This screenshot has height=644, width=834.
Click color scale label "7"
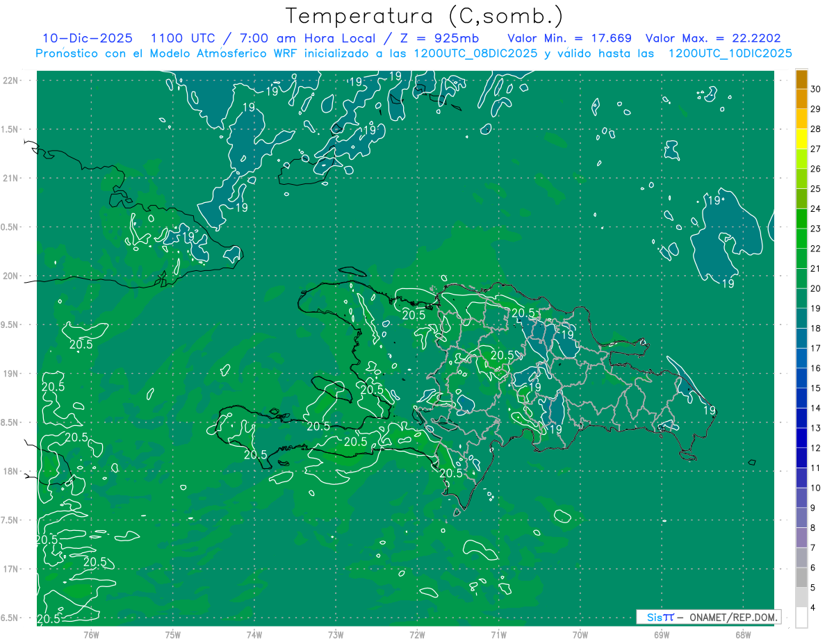[815, 547]
